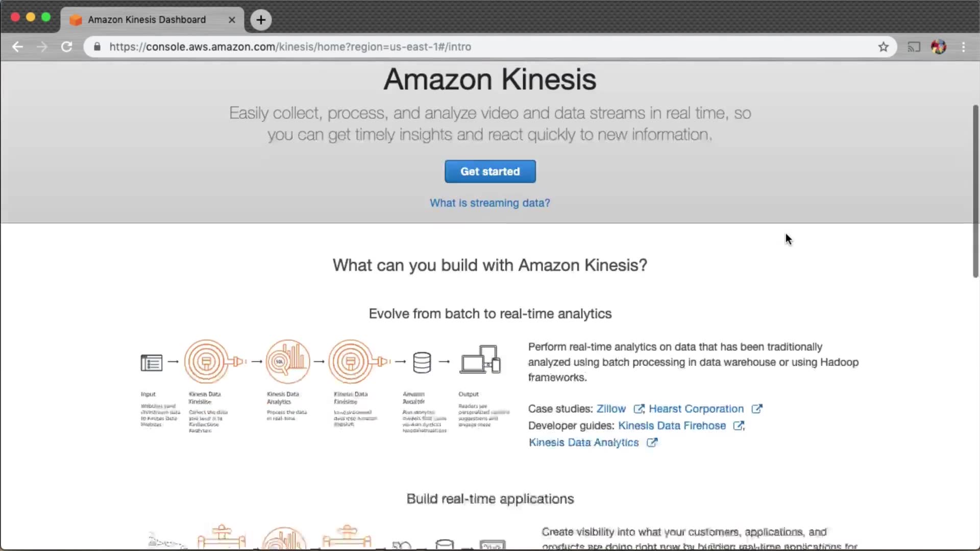This screenshot has height=551, width=980.
Task: Bookmark this page with the star icon
Action: pyautogui.click(x=884, y=47)
